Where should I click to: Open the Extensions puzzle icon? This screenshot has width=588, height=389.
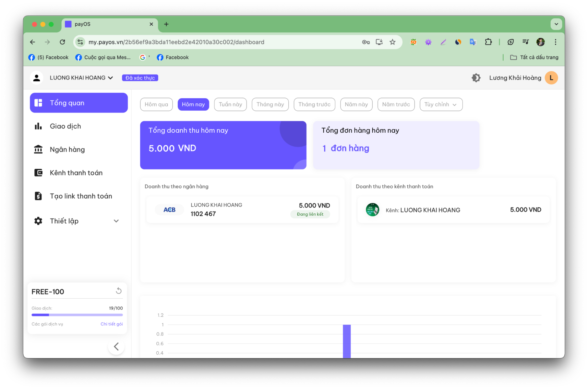pyautogui.click(x=488, y=42)
